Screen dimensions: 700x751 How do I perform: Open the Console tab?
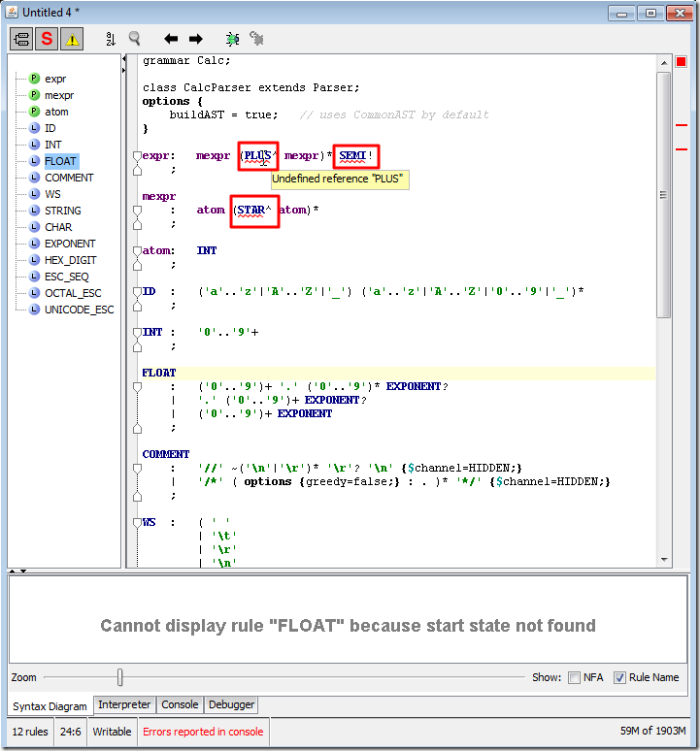[x=180, y=704]
